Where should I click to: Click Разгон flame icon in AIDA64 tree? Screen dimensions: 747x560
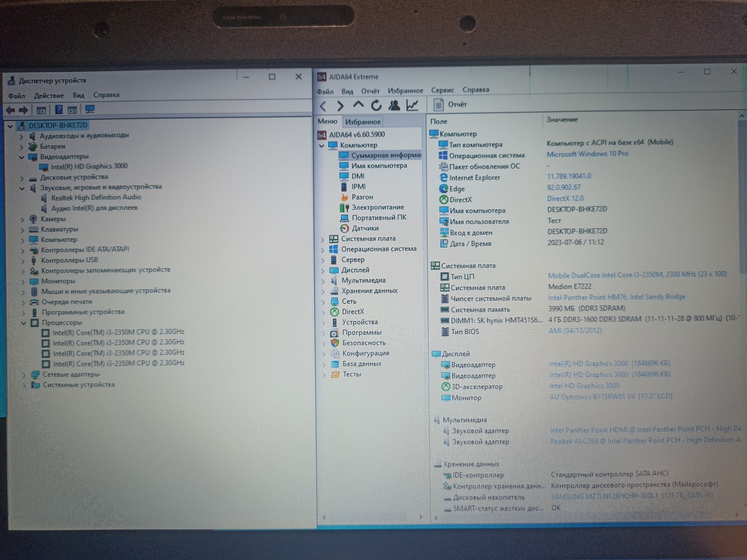click(344, 197)
